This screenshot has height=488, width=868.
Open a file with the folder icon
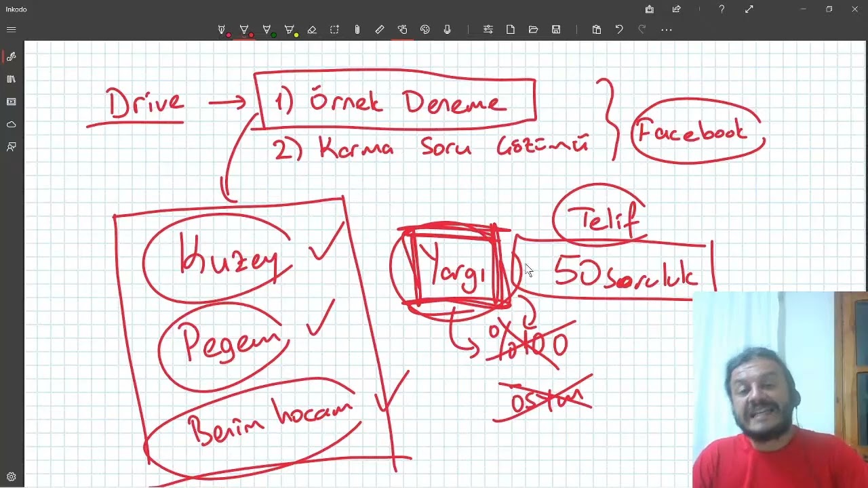tap(533, 30)
